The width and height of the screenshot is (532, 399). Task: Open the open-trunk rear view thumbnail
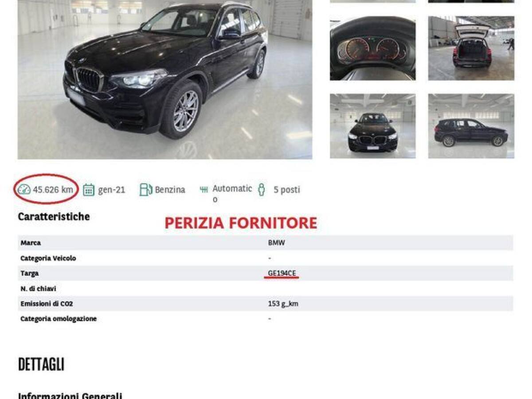click(471, 48)
